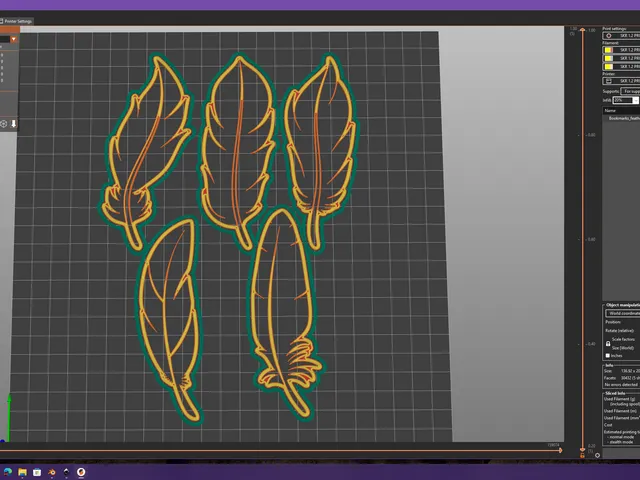Click first filament color swatch

click(608, 50)
